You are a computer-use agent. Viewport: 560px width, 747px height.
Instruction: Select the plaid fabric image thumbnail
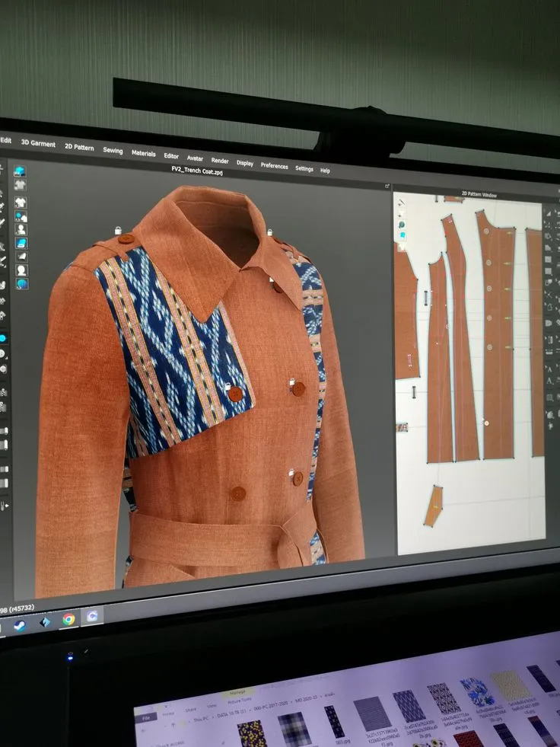[294, 729]
